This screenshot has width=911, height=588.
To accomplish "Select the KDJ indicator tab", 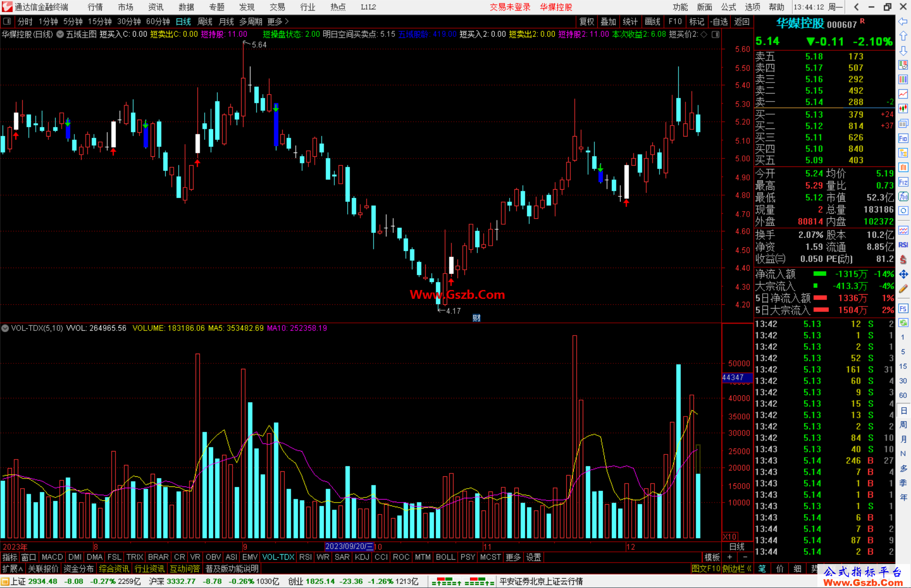I will click(362, 557).
